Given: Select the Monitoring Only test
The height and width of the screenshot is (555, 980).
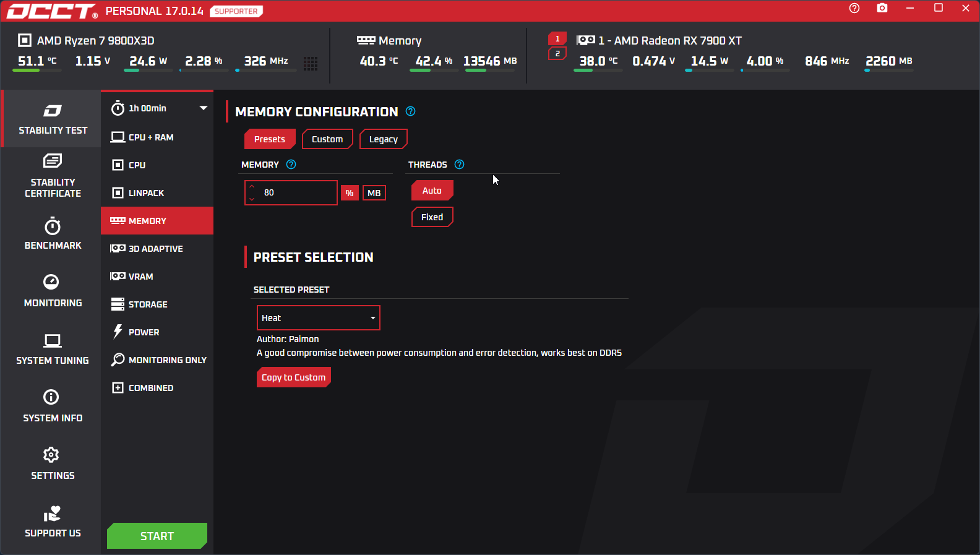Looking at the screenshot, I should pyautogui.click(x=157, y=360).
